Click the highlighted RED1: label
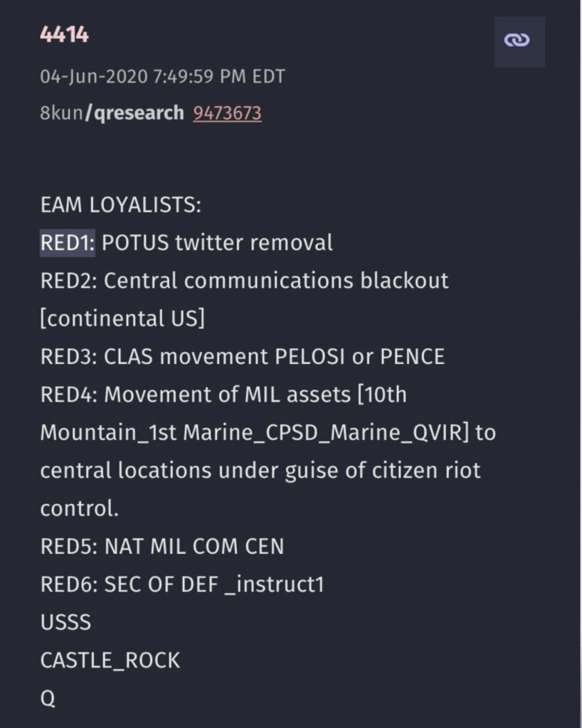 point(67,243)
